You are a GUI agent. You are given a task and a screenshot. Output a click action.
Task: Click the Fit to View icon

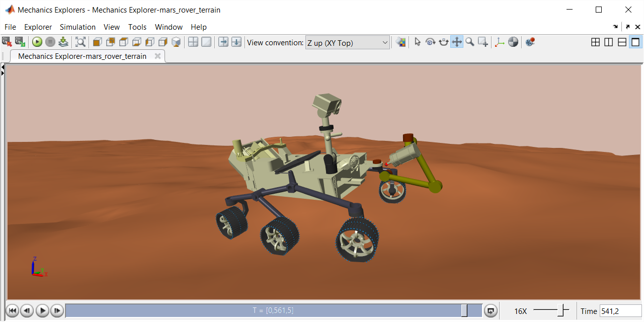[80, 42]
